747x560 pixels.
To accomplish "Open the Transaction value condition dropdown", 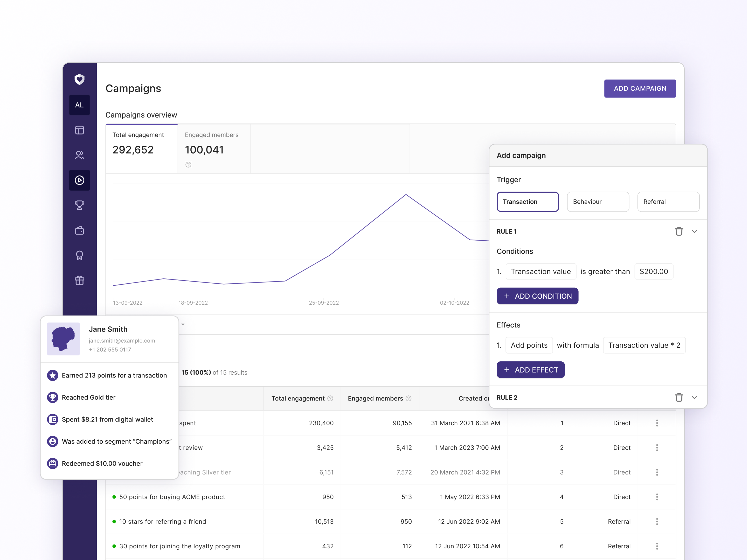I will pyautogui.click(x=541, y=272).
